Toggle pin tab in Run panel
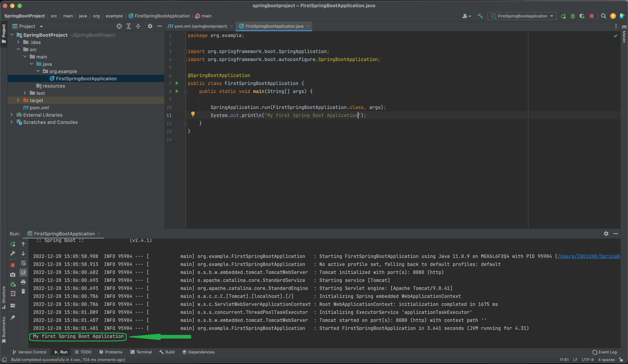This screenshot has height=364, width=628. tap(13, 317)
